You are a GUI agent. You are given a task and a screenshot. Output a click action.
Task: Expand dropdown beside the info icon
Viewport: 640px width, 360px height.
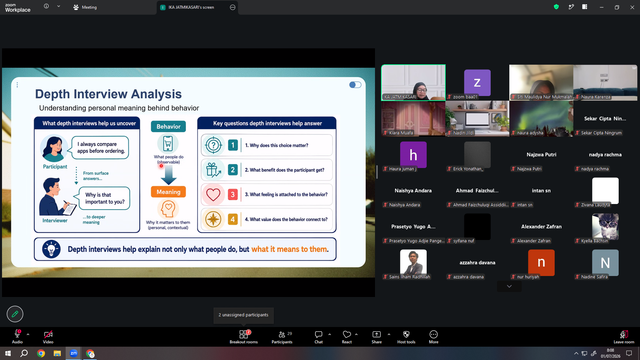pyautogui.click(x=58, y=7)
